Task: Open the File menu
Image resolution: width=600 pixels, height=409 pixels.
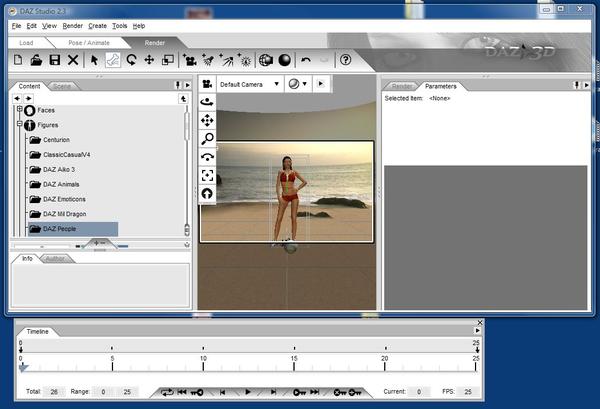Action: pyautogui.click(x=16, y=26)
